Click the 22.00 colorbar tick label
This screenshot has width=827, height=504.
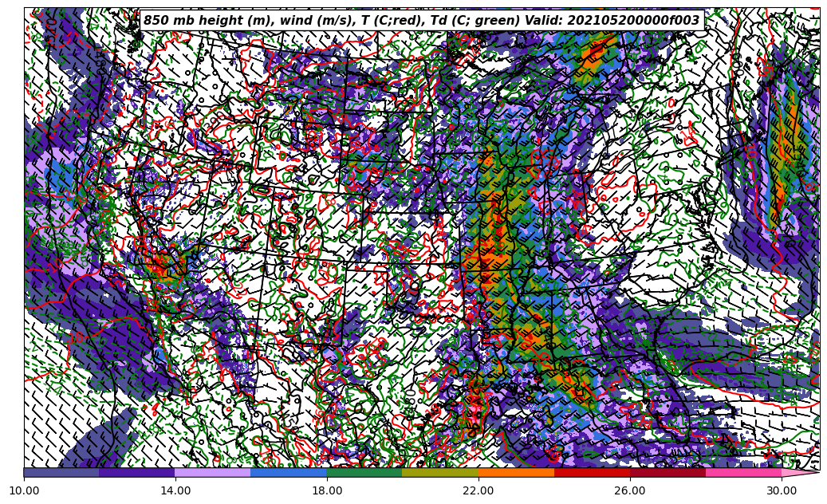pyautogui.click(x=478, y=490)
